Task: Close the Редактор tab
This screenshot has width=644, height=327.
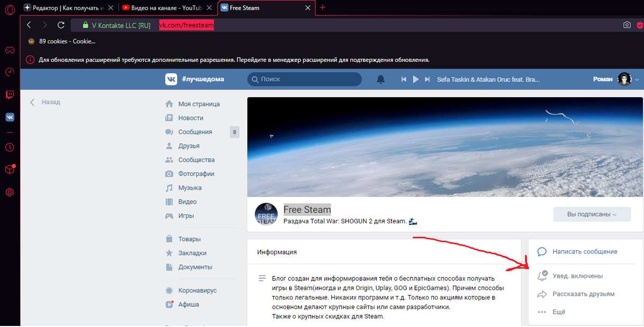Action: 112,8
